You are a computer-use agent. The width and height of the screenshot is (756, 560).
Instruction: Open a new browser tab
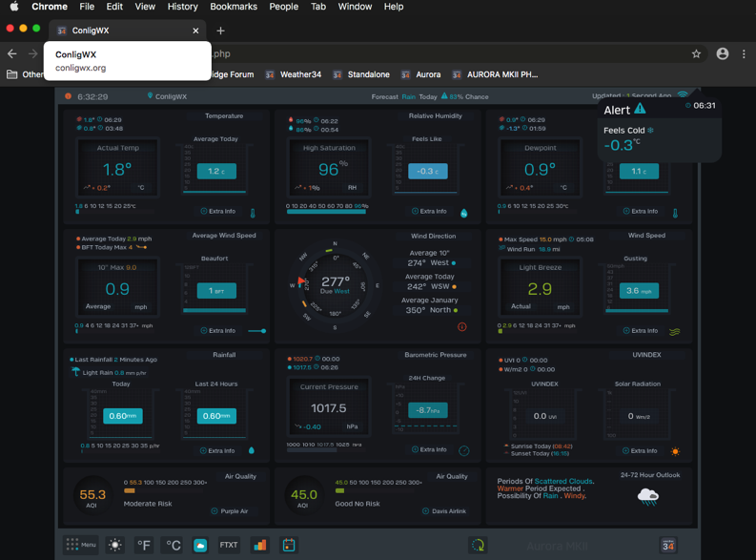pyautogui.click(x=220, y=31)
